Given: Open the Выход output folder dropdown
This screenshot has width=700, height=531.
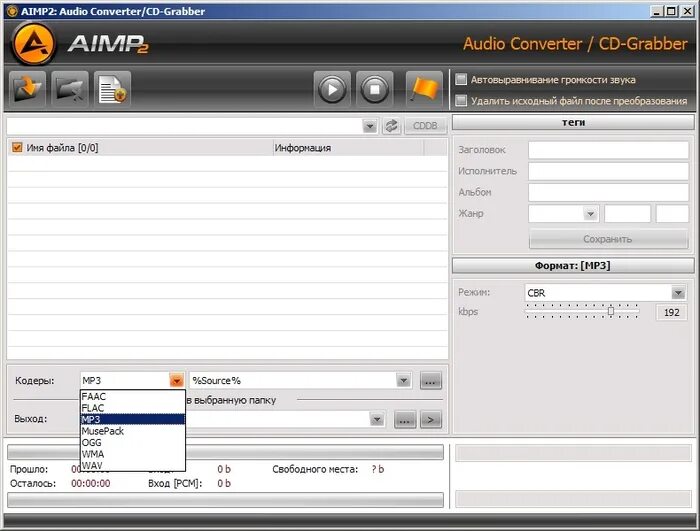Looking at the screenshot, I should coord(377,419).
